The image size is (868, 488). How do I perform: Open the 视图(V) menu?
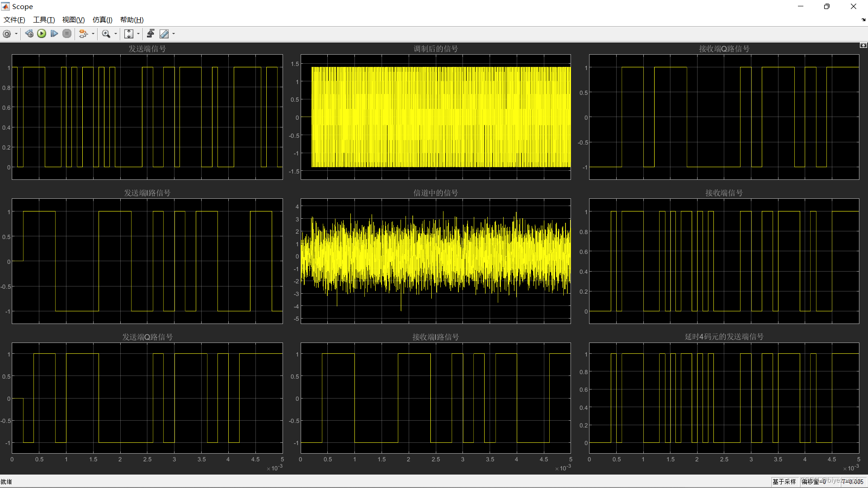pyautogui.click(x=73, y=19)
